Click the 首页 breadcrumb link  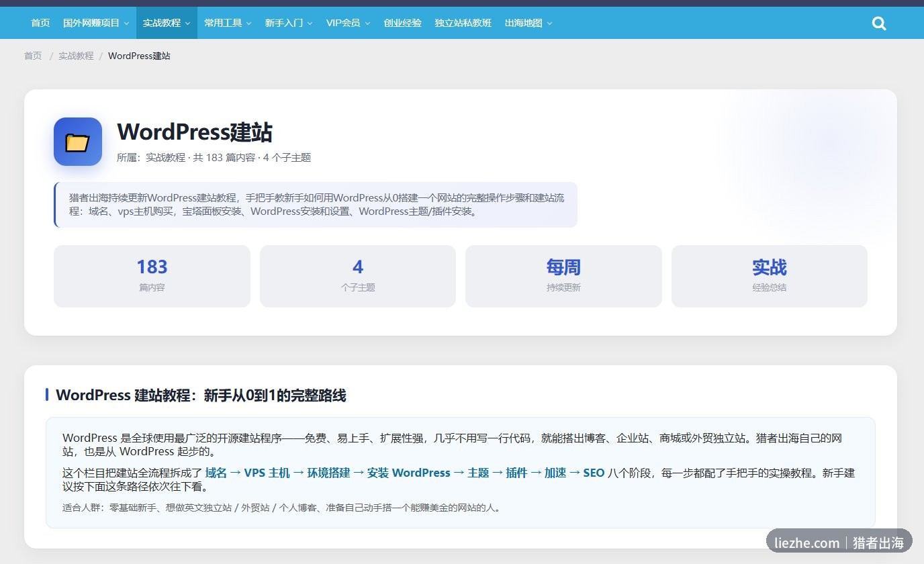(33, 56)
